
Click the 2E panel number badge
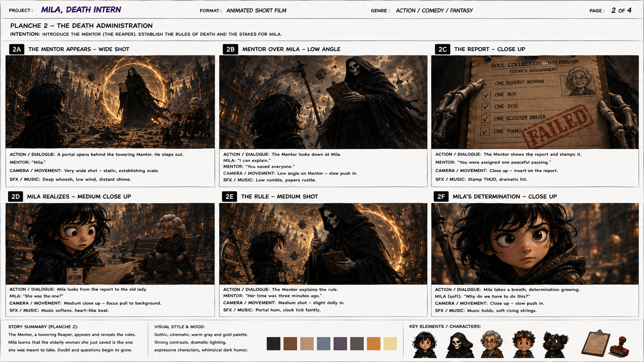229,197
